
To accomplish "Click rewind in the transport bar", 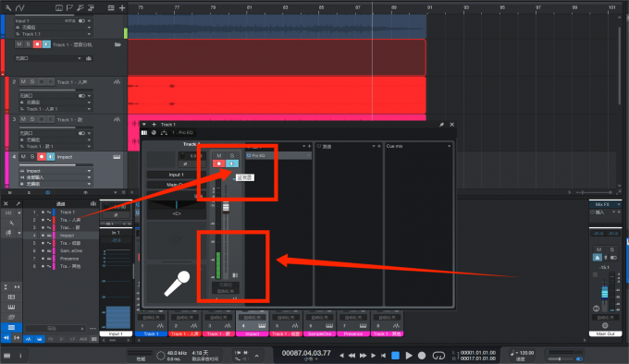I will coord(352,355).
